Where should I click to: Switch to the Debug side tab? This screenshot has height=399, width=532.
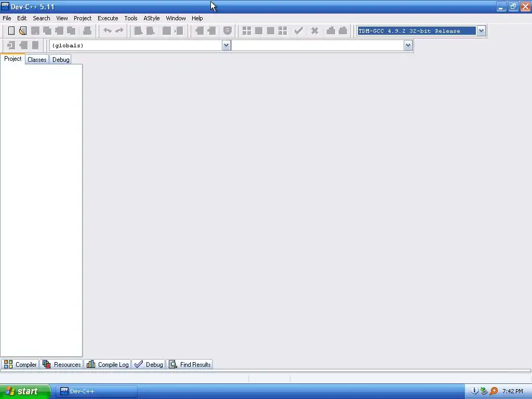click(x=61, y=60)
